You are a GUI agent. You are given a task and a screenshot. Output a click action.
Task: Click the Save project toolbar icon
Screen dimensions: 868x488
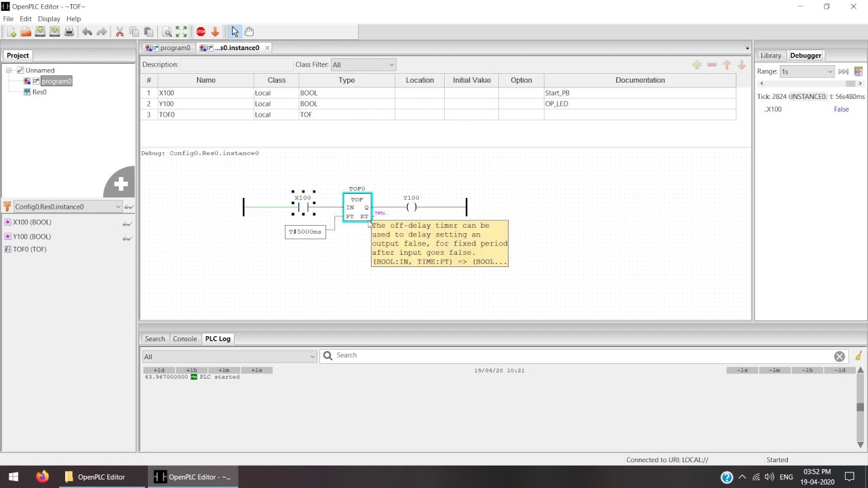click(x=40, y=32)
